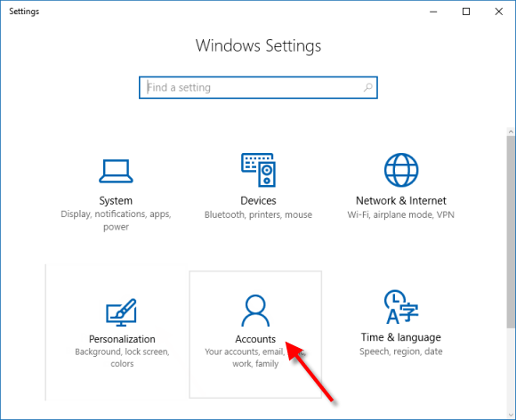The image size is (516, 420).
Task: Click the Network & Internet label
Action: [401, 200]
